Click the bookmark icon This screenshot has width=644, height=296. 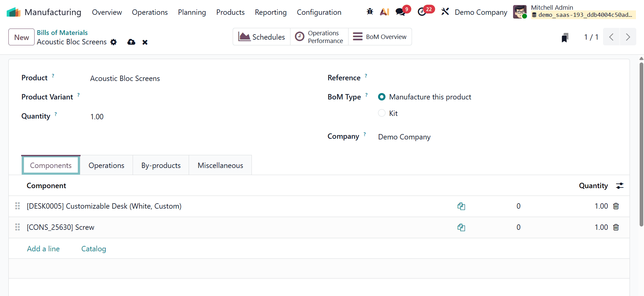click(565, 37)
